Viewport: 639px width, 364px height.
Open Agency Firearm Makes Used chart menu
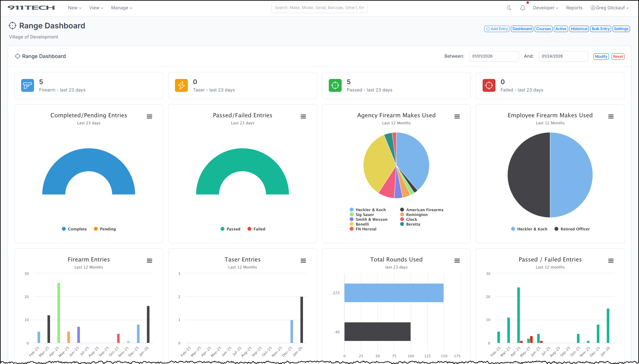click(x=457, y=116)
